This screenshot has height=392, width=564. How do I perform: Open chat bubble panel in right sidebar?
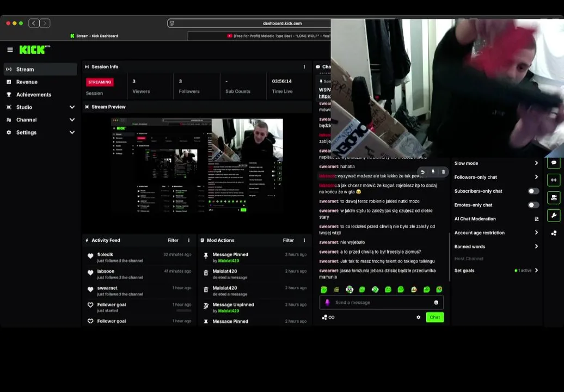(x=554, y=163)
